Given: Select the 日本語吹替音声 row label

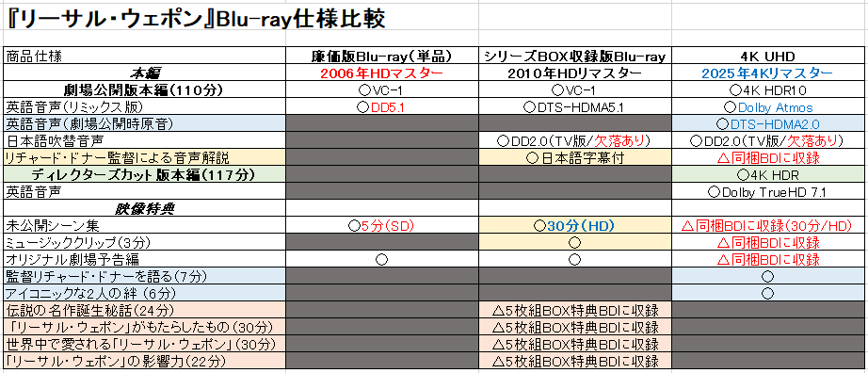Looking at the screenshot, I should click(x=144, y=140).
